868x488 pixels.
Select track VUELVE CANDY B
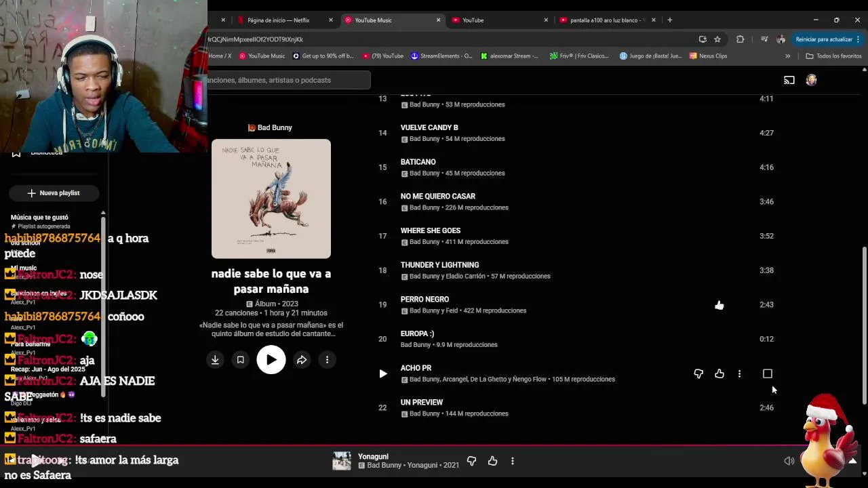click(429, 127)
